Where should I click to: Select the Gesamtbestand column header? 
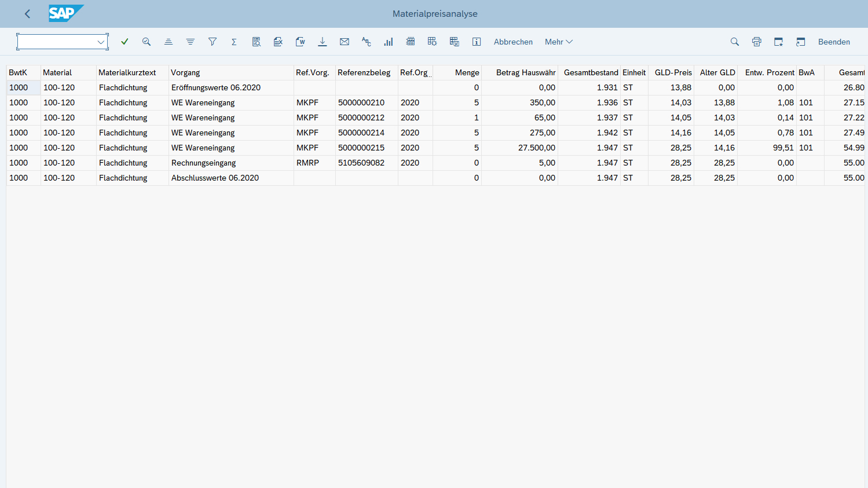tap(589, 72)
